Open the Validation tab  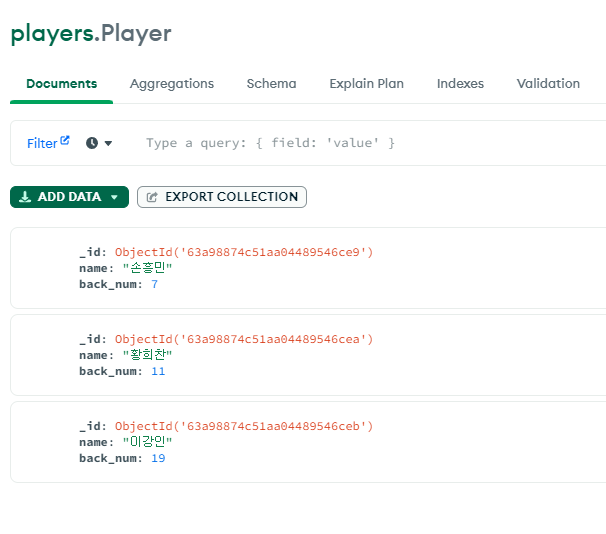(548, 84)
